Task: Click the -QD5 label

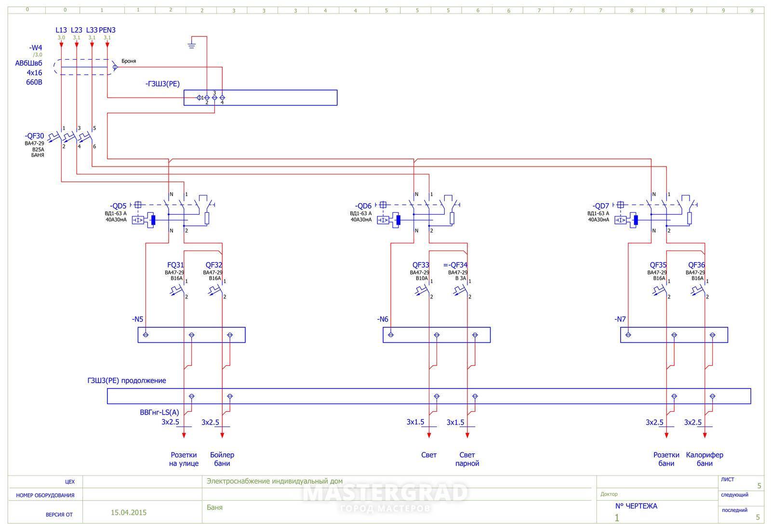Action: pyautogui.click(x=118, y=206)
